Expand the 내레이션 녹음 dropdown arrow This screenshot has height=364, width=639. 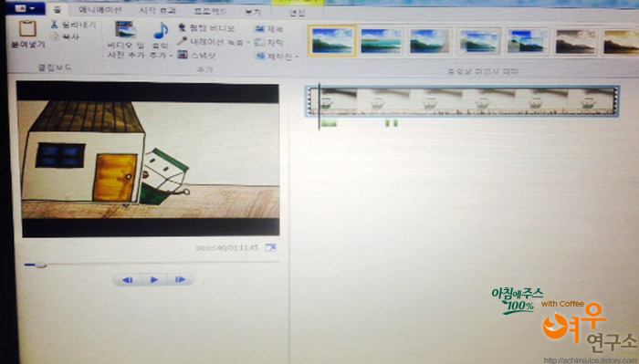[248, 43]
